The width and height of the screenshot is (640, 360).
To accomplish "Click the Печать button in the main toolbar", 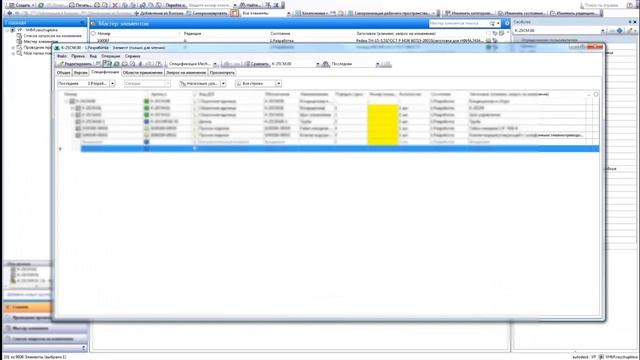I will (x=80, y=5).
